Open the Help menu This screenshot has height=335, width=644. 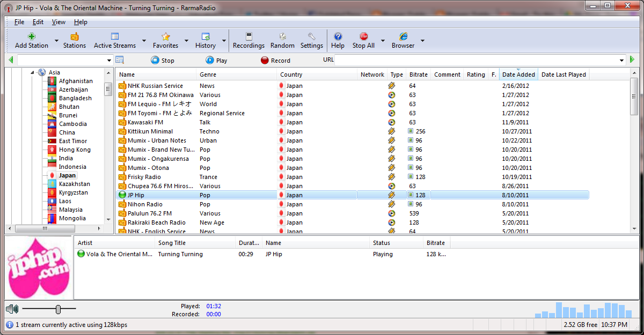pos(80,22)
